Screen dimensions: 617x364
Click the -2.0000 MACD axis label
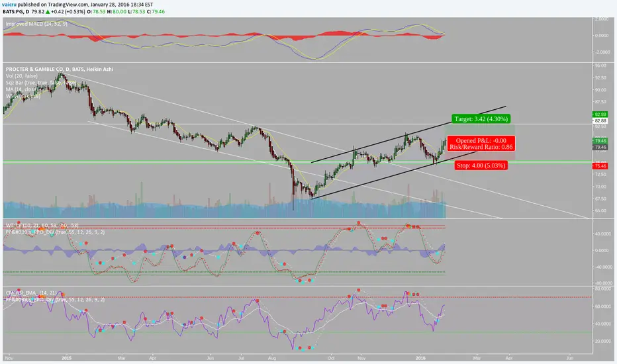602,52
